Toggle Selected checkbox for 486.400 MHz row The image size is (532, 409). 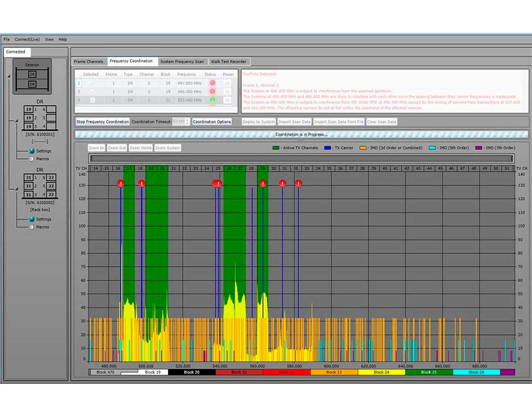point(92,92)
